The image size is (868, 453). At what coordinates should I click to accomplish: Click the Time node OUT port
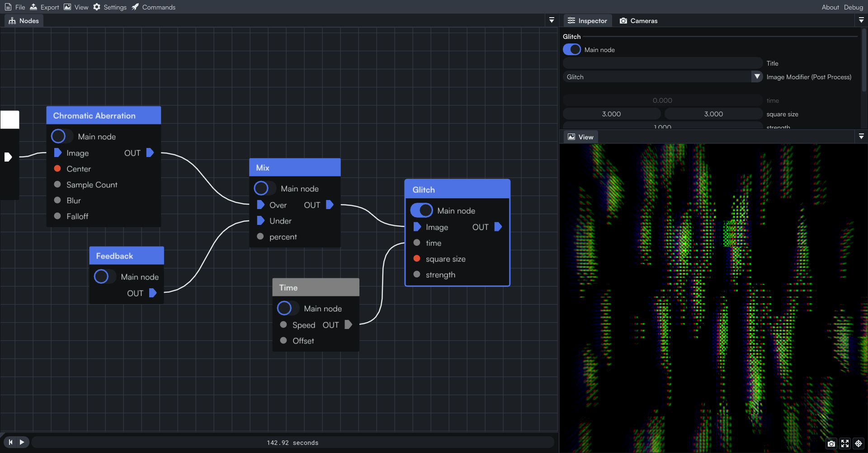pos(348,325)
